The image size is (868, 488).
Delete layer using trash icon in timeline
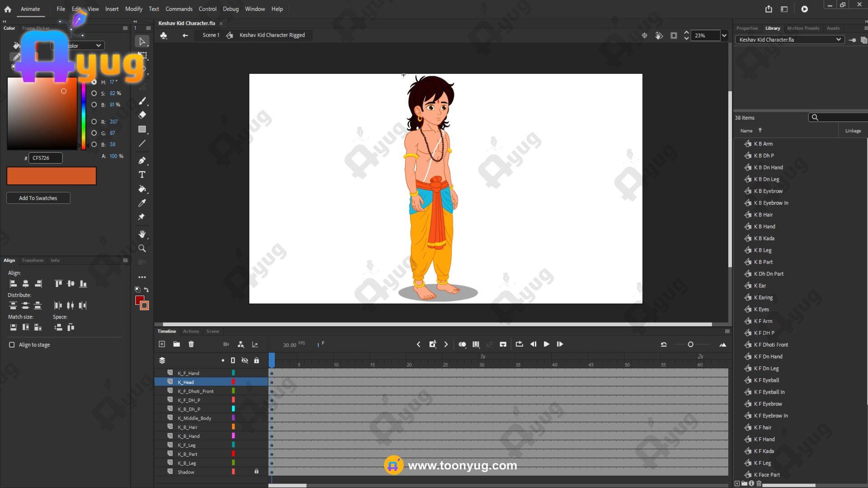point(191,344)
